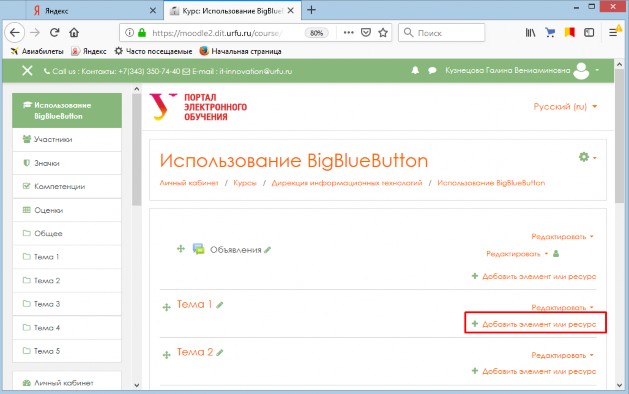Toggle the browser sidebar icon
The width and height of the screenshot is (629, 394).
click(x=589, y=33)
